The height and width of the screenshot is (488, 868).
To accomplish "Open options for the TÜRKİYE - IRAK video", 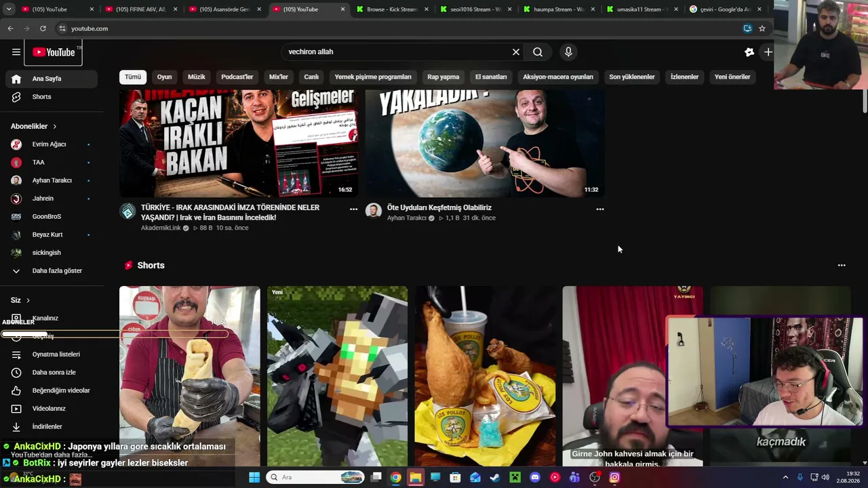I will coord(353,209).
